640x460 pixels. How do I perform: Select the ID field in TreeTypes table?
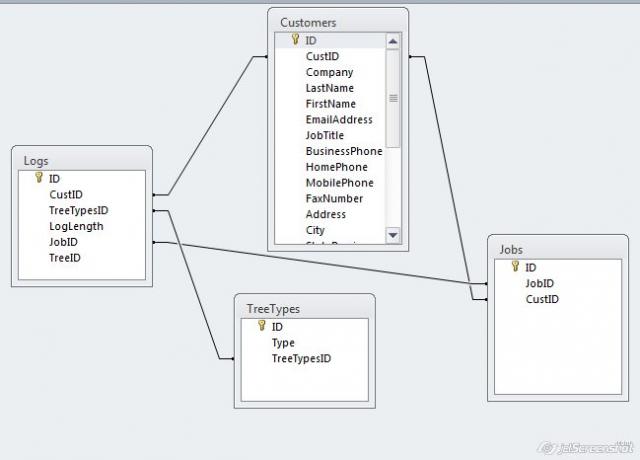click(305, 327)
